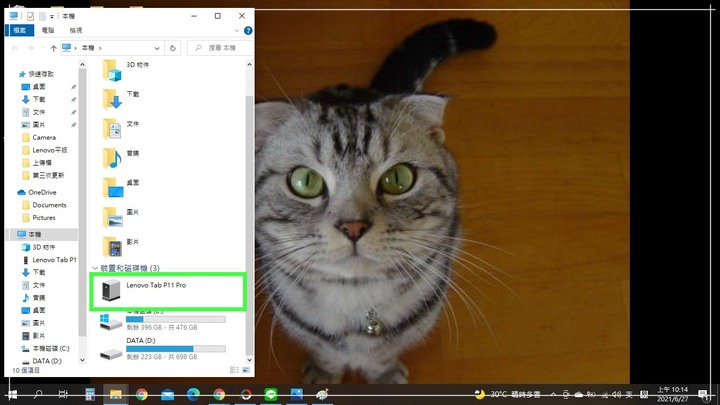Click the New folder icon in title bar

click(42, 16)
